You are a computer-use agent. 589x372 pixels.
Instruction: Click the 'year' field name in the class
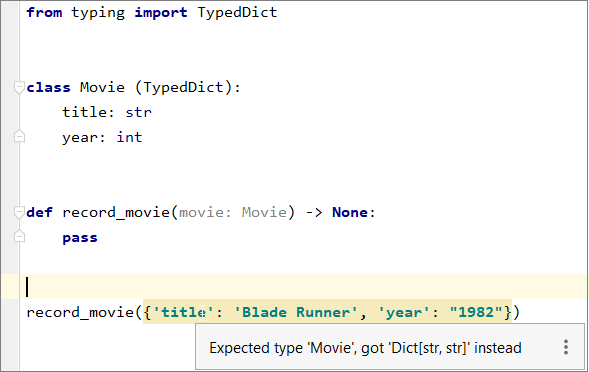pyautogui.click(x=80, y=138)
